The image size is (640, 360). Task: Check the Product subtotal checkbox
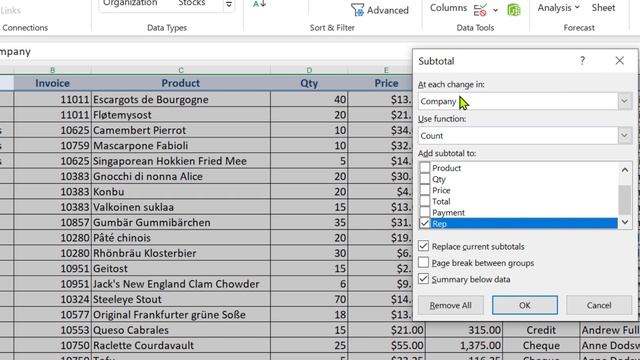(425, 168)
